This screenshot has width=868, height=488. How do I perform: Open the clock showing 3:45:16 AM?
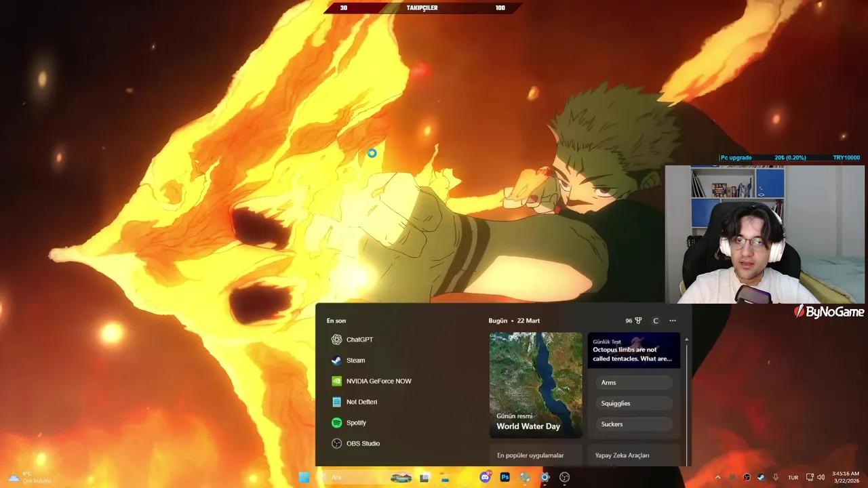(846, 477)
